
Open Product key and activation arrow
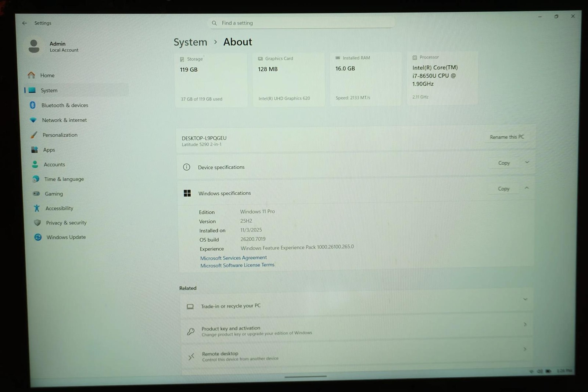coord(525,324)
